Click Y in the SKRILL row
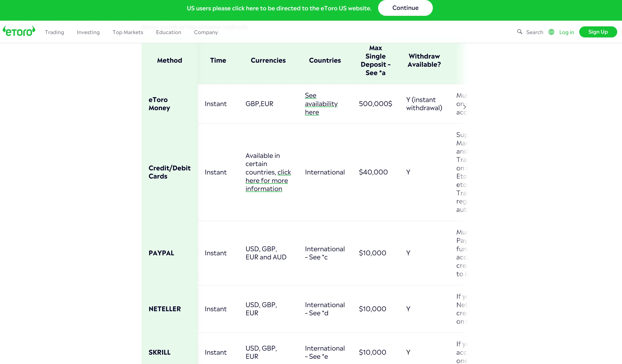Viewport: 622px width, 364px height. 408,352
